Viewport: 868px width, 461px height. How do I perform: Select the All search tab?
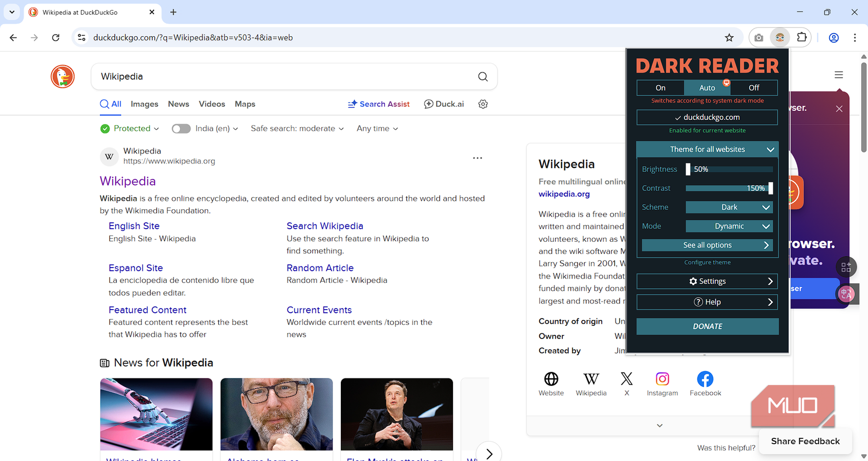coord(111,104)
